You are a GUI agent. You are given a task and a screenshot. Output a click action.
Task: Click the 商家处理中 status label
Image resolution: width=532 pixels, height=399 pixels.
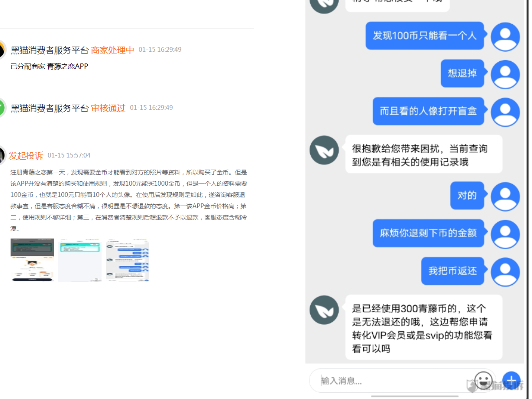[x=112, y=50]
